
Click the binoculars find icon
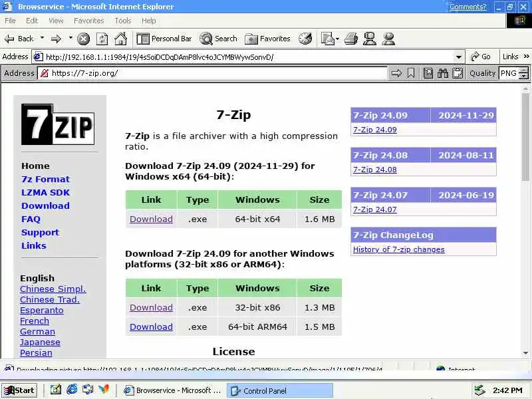[443, 73]
